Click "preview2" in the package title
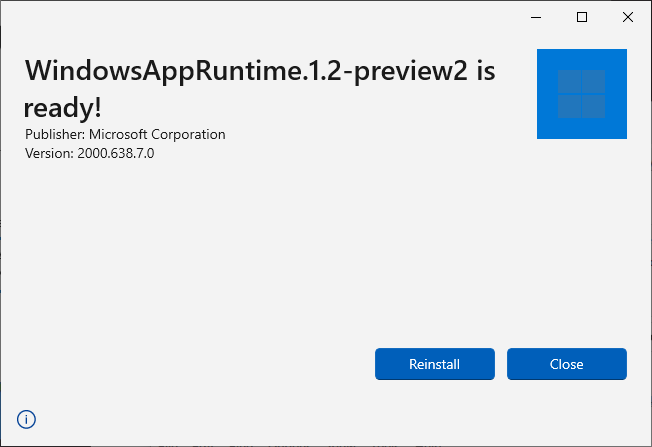This screenshot has height=447, width=652. coord(410,71)
